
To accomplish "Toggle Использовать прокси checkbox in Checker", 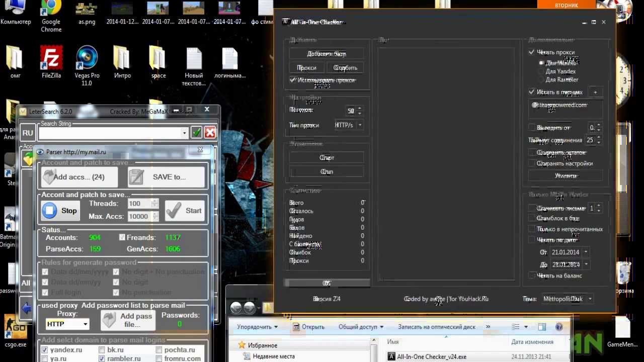I will [x=293, y=80].
